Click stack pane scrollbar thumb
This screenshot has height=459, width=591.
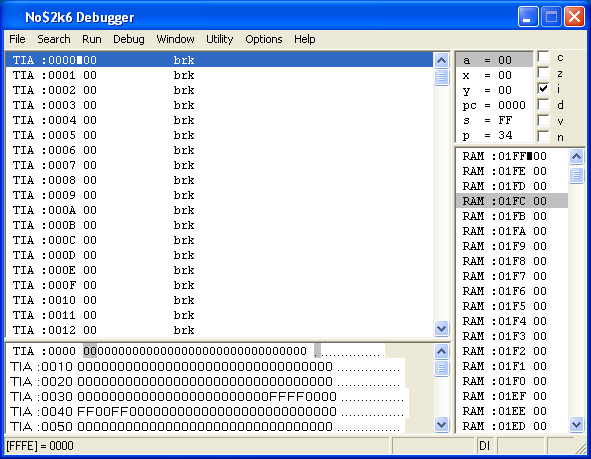[576, 175]
